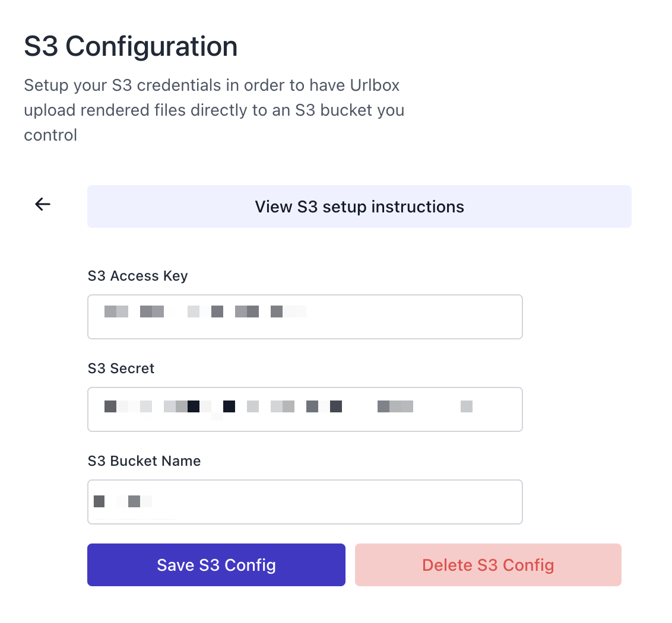Click the S3 Configuration page heading
The width and height of the screenshot is (672, 623).
[131, 46]
